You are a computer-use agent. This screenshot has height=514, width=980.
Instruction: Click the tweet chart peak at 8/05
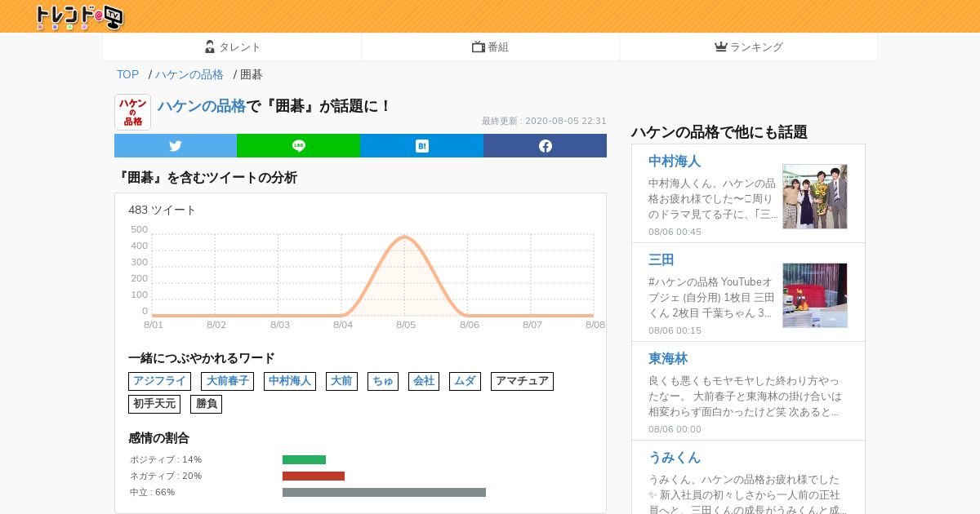(x=405, y=237)
